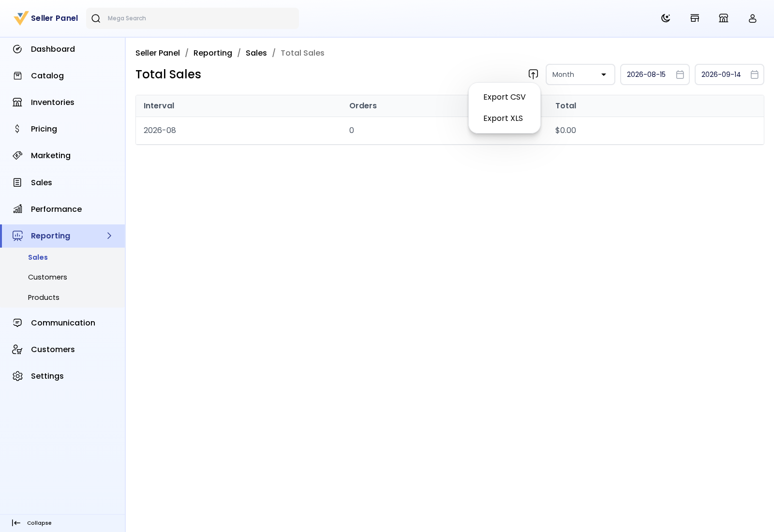The width and height of the screenshot is (774, 532).
Task: Click the Sales document icon in sidebar
Action: 17,183
